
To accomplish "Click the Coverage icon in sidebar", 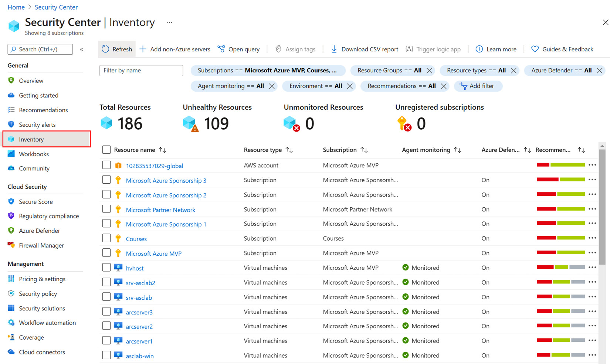I will coord(11,337).
